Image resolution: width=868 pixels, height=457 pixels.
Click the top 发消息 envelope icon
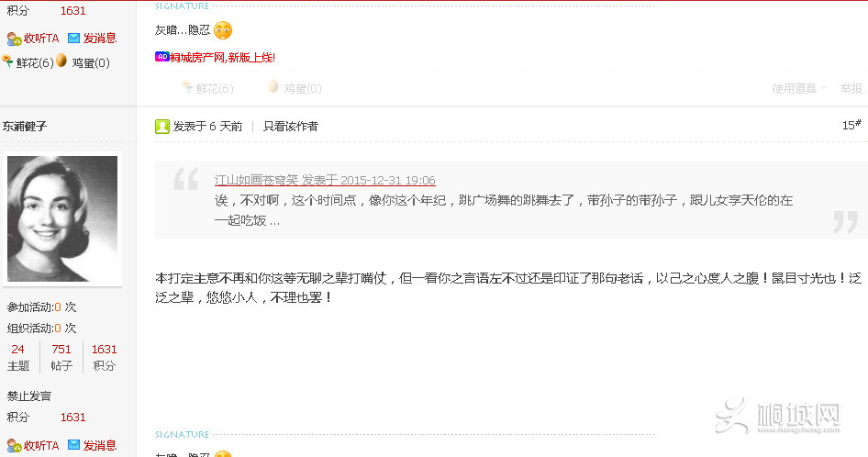click(73, 39)
